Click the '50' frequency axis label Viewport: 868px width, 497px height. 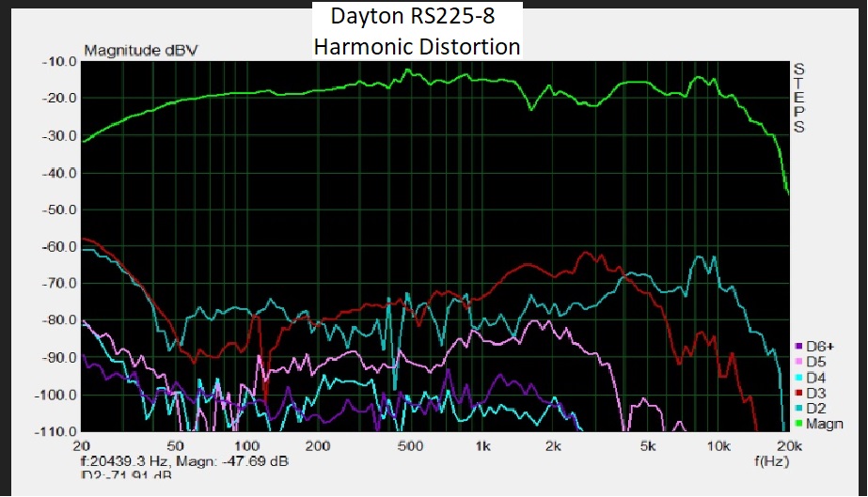pos(175,446)
